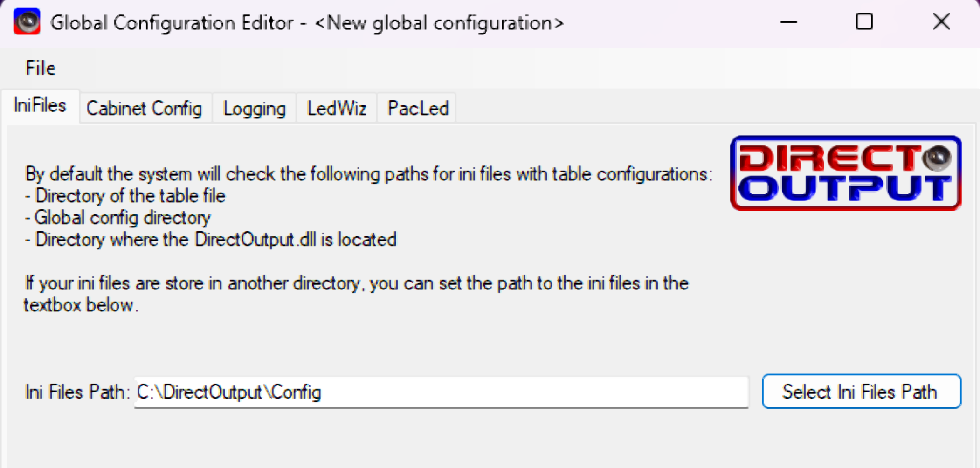Maximize the Global Configuration Editor window
The height and width of the screenshot is (468, 980).
[x=864, y=21]
